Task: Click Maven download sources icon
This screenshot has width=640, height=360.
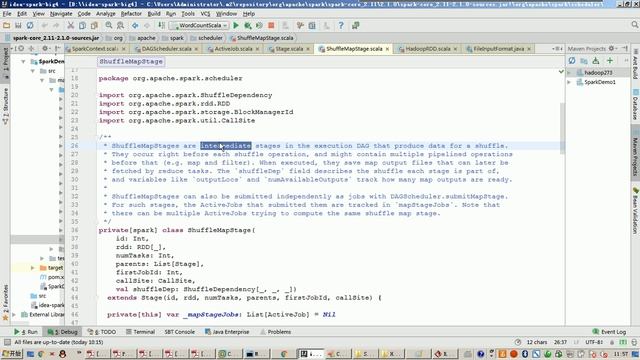Action: (x=596, y=61)
